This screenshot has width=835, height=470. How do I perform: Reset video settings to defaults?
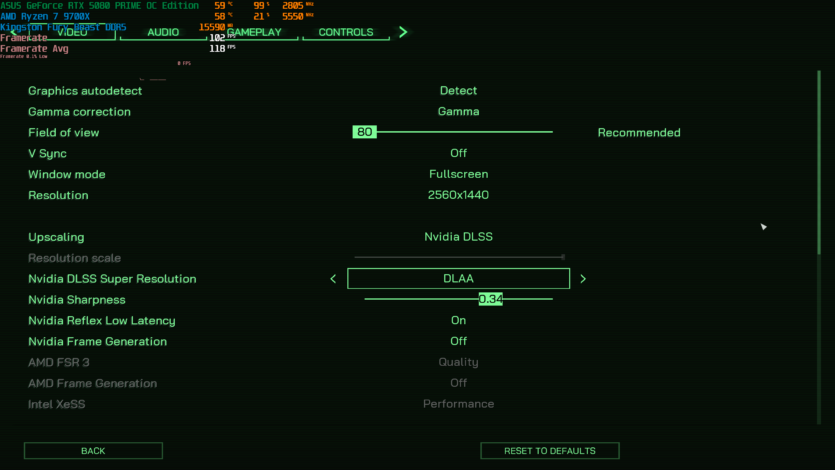(550, 451)
